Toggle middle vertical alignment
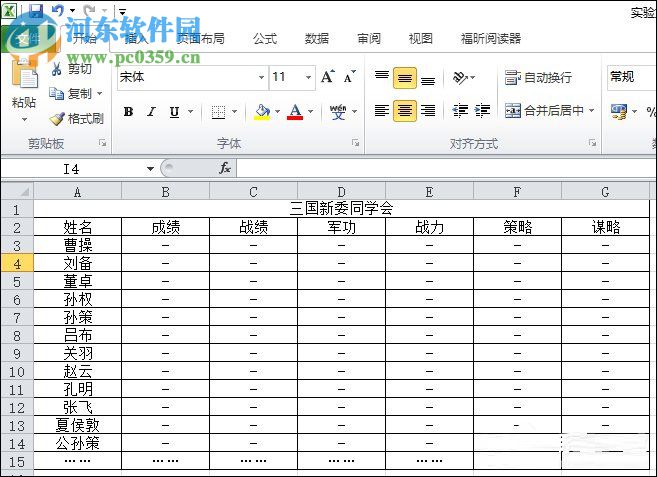 (x=405, y=78)
